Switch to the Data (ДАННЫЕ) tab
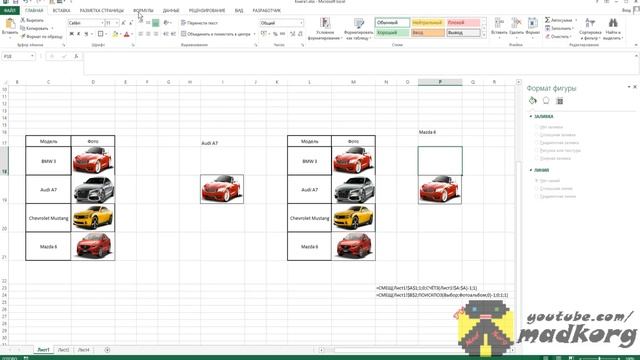640x360 pixels. click(171, 11)
